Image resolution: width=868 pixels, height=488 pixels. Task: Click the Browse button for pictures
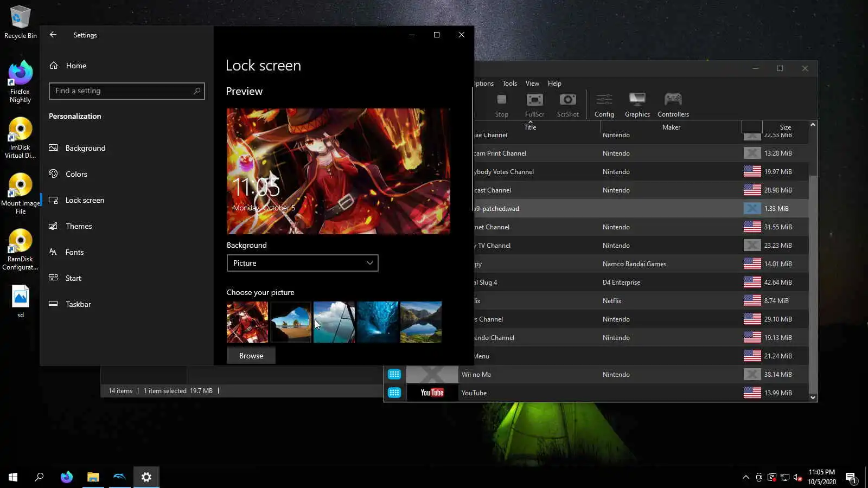[x=251, y=356]
